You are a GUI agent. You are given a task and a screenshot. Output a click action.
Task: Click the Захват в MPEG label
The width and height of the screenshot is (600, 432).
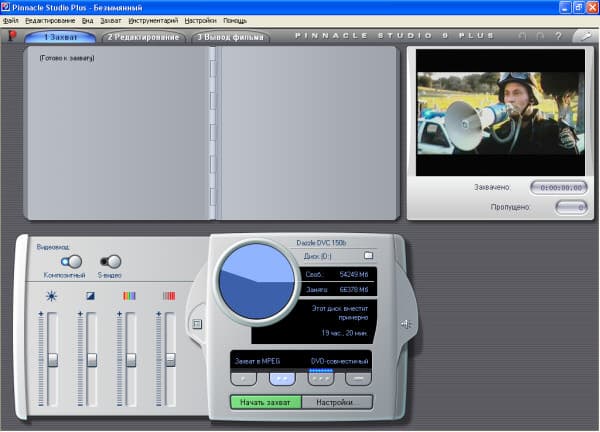257,361
